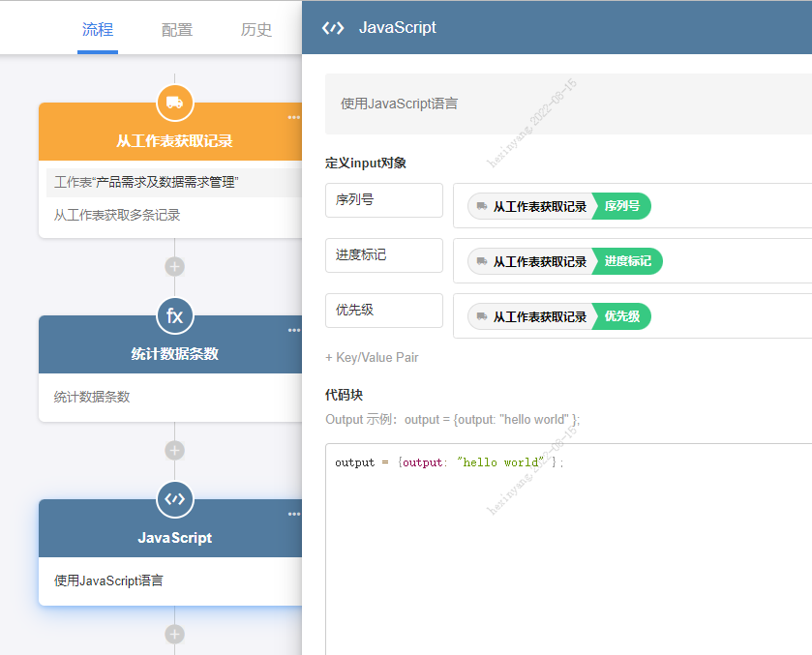The height and width of the screenshot is (655, 812).
Task: Open the more options on JavaScript node
Action: pyautogui.click(x=293, y=515)
